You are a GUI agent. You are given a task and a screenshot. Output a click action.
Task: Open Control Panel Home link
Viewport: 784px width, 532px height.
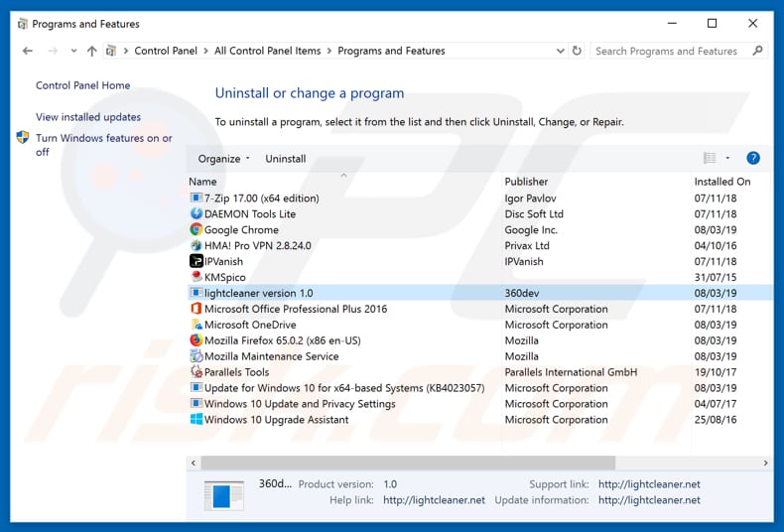(x=82, y=85)
